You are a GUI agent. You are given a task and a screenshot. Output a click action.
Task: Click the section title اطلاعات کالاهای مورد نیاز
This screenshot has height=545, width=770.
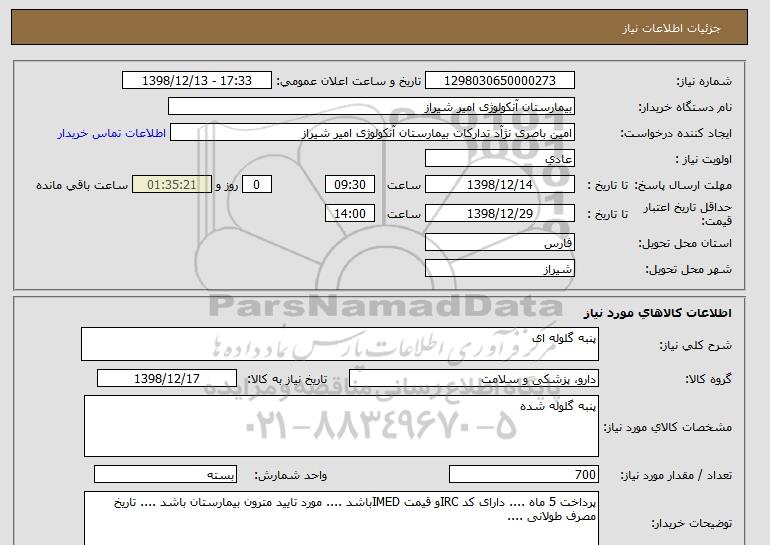[x=658, y=313]
